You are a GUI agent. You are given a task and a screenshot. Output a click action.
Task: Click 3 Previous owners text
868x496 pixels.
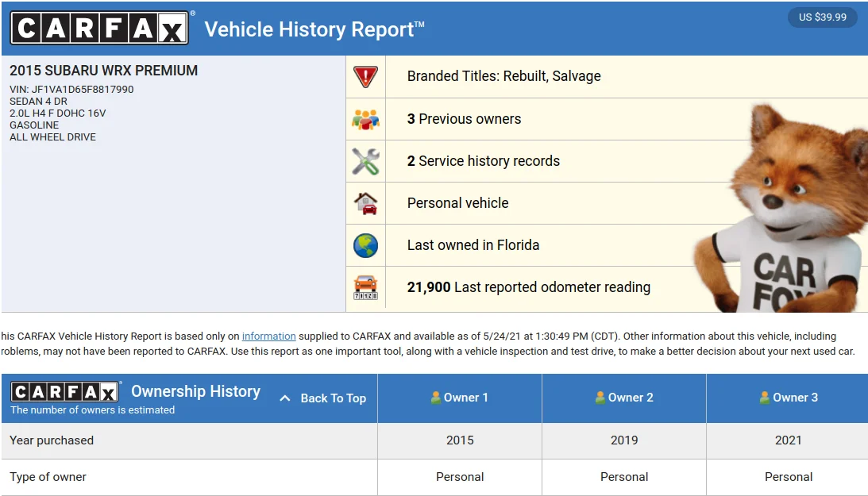[x=464, y=119]
